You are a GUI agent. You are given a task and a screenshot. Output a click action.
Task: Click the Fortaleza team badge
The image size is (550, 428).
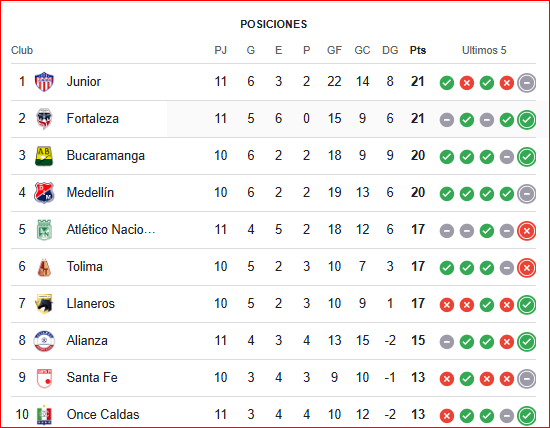[x=44, y=119]
